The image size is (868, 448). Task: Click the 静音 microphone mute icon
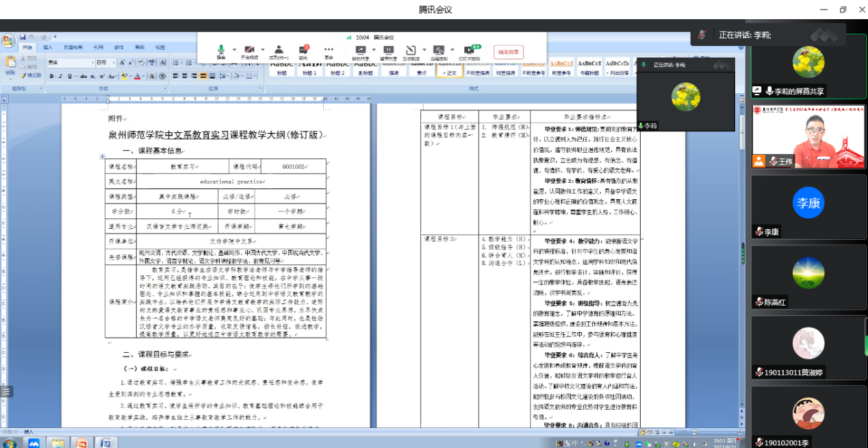click(x=221, y=51)
